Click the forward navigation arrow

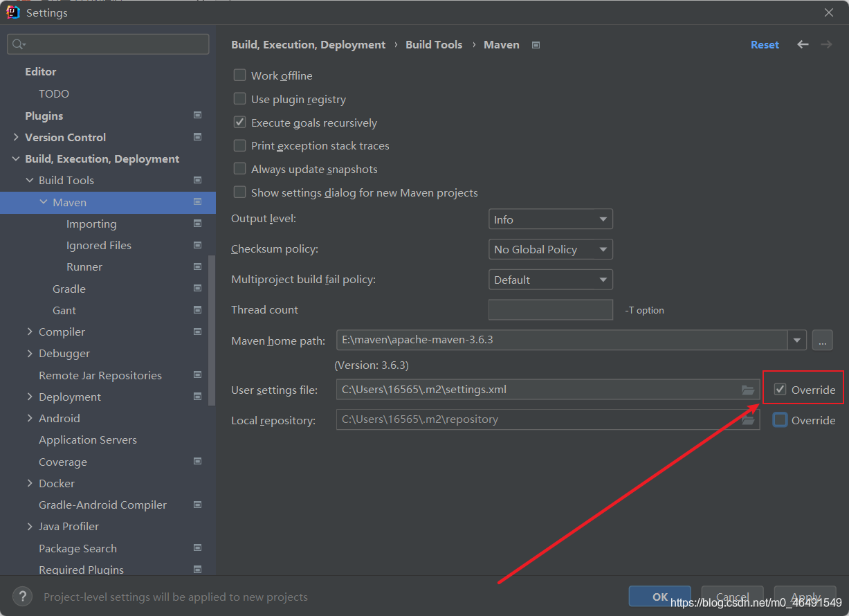[x=826, y=44]
